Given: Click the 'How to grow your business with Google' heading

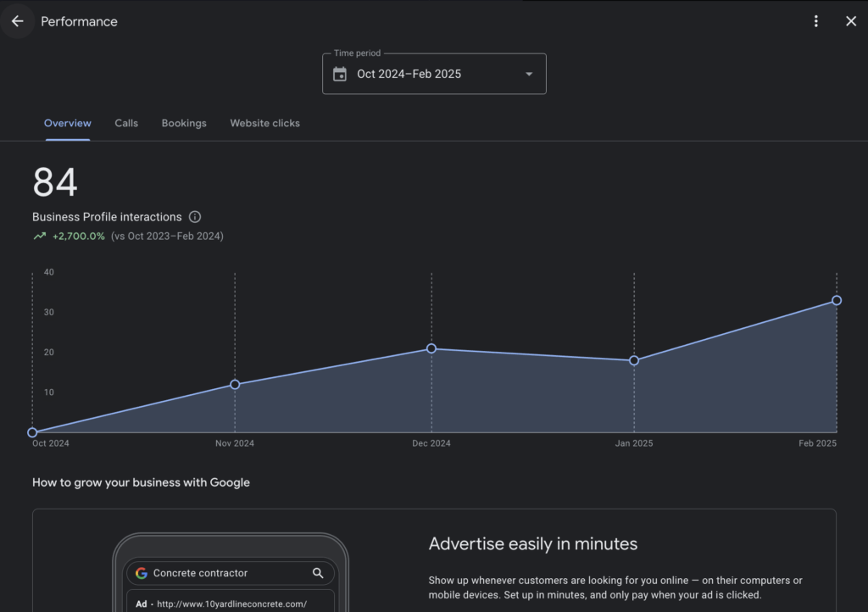Looking at the screenshot, I should point(142,482).
